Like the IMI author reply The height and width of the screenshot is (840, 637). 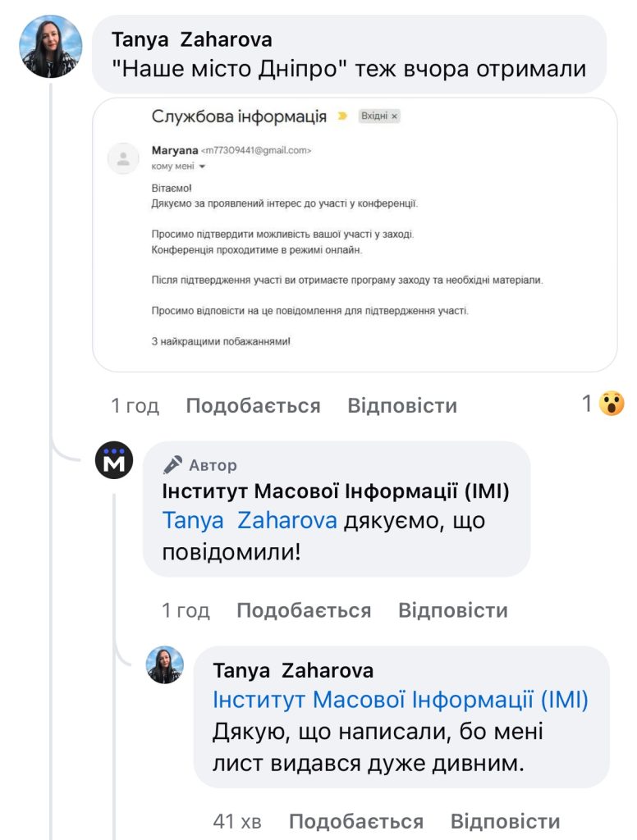coord(304,610)
